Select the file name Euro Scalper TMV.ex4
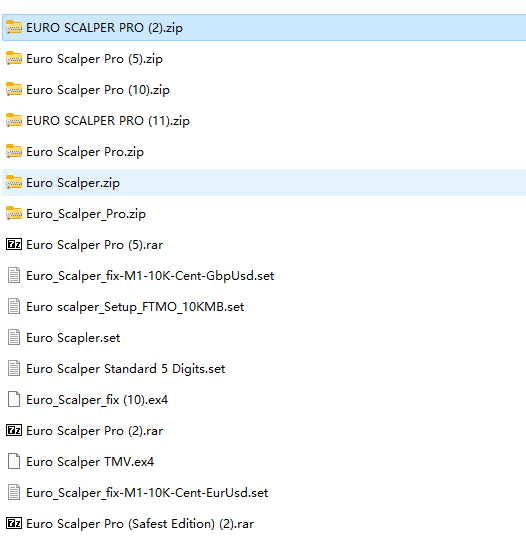This screenshot has height=551, width=526. 90,462
